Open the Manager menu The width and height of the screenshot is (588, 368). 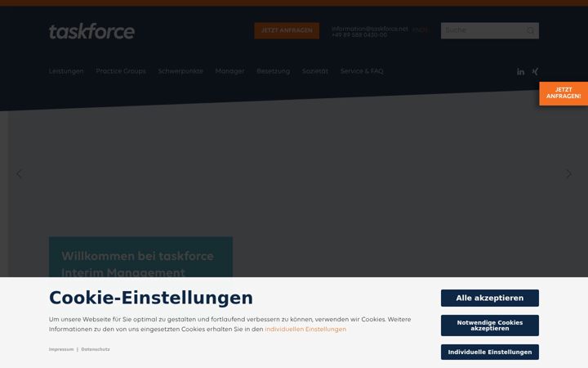click(x=229, y=71)
